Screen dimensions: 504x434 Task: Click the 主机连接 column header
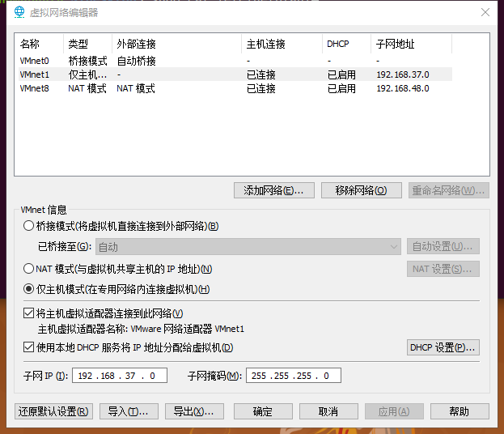point(282,44)
